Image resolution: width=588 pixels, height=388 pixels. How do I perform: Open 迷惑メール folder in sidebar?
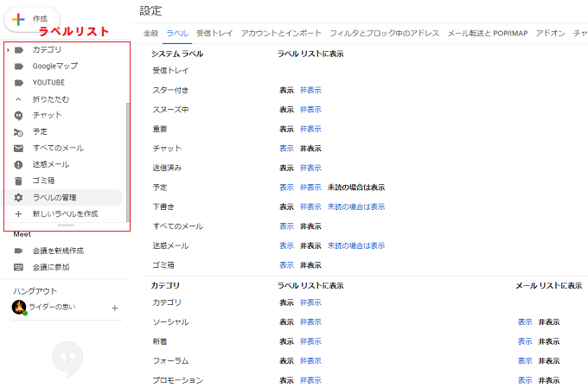pos(51,164)
